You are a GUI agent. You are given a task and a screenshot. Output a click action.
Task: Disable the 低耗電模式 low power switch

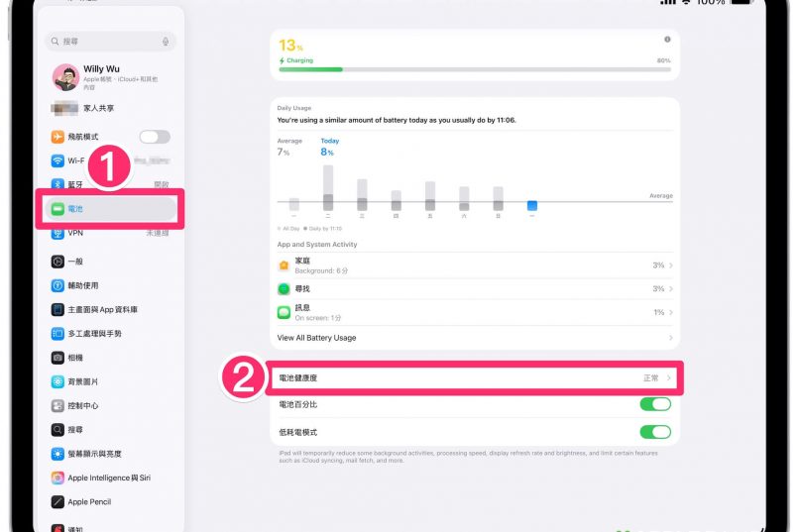[655, 432]
